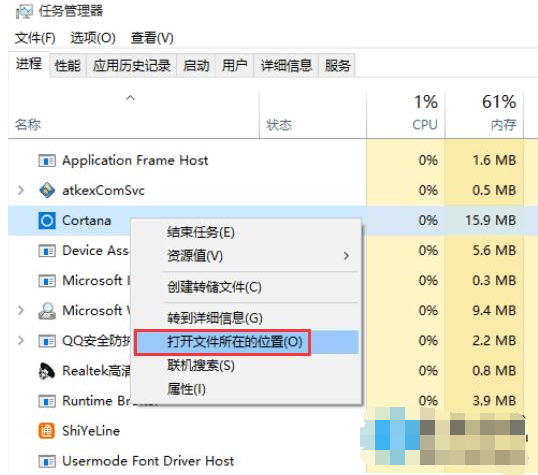Viewport: 538px width, 475px height.
Task: Click the atkexComSvc diamond icon
Action: pyautogui.click(x=47, y=190)
